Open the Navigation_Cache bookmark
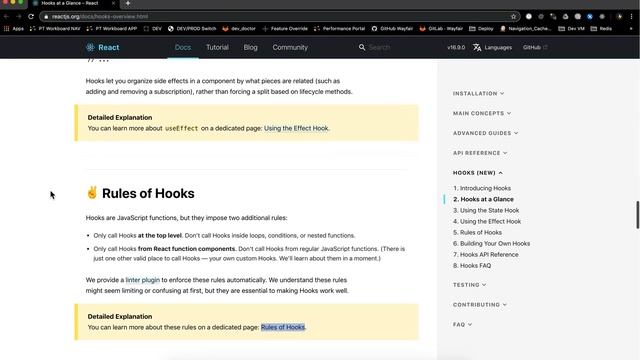Screen dimensions: 640x360 point(525,29)
